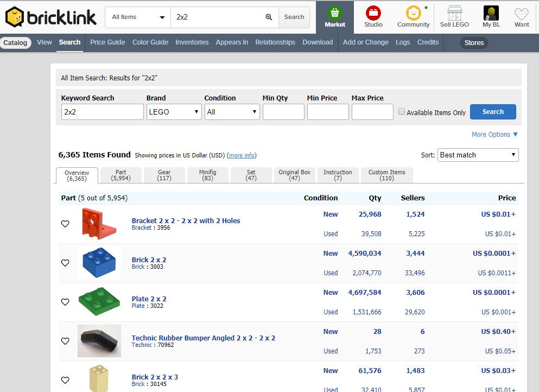This screenshot has height=392, width=539.
Task: Open the Relationships menu item
Action: click(275, 42)
